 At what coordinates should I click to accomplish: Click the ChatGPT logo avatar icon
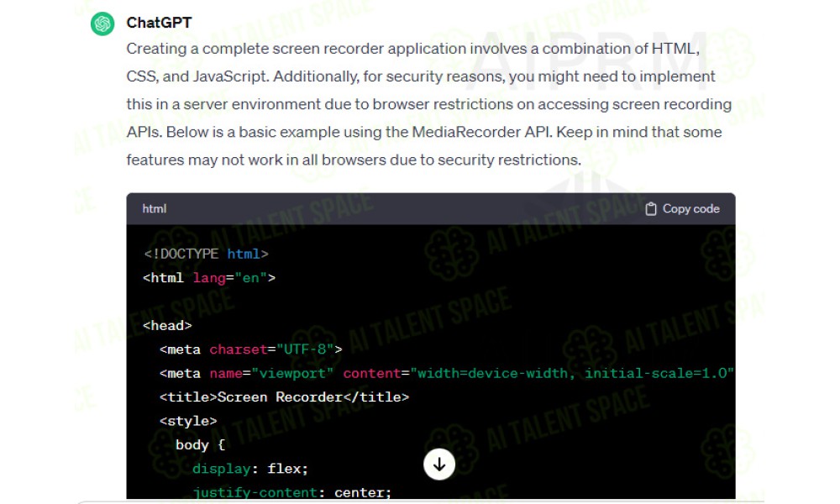[102, 24]
